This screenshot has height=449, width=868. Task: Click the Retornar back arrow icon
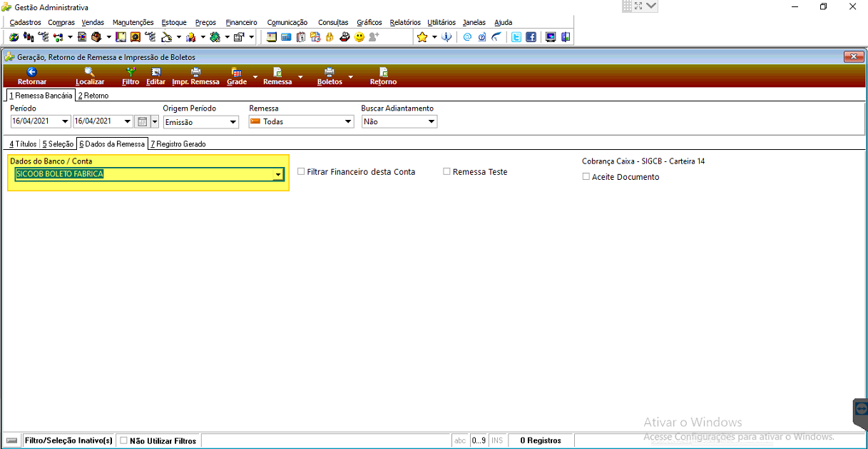[x=31, y=71]
